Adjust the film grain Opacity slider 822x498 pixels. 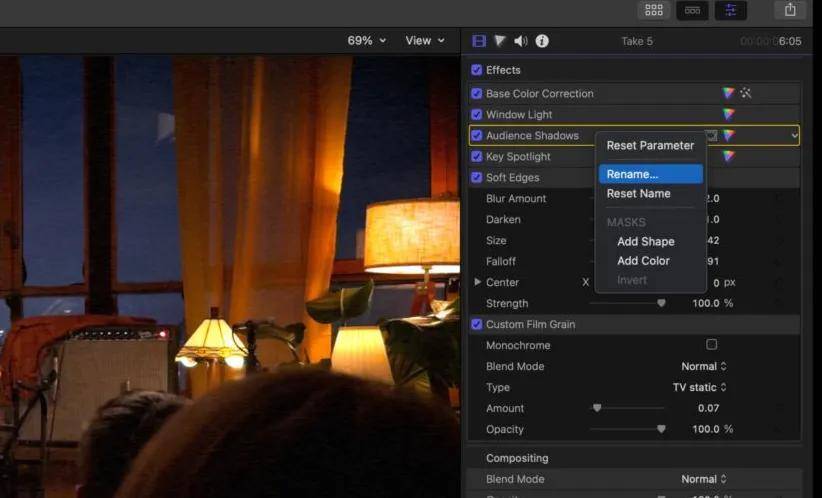661,429
